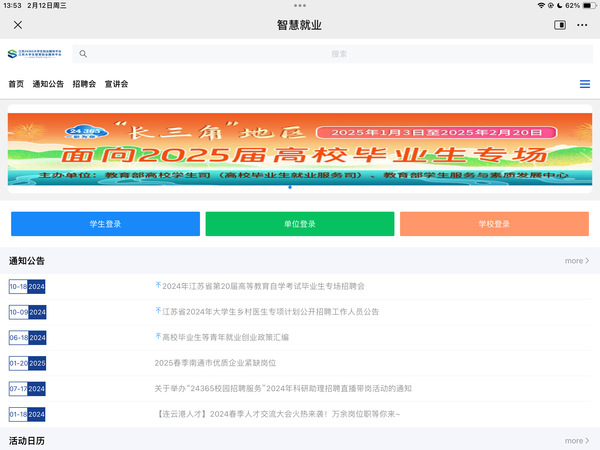Tap the 01-20 2025 date badge
Screen dimensions: 600x450
[x=28, y=363]
